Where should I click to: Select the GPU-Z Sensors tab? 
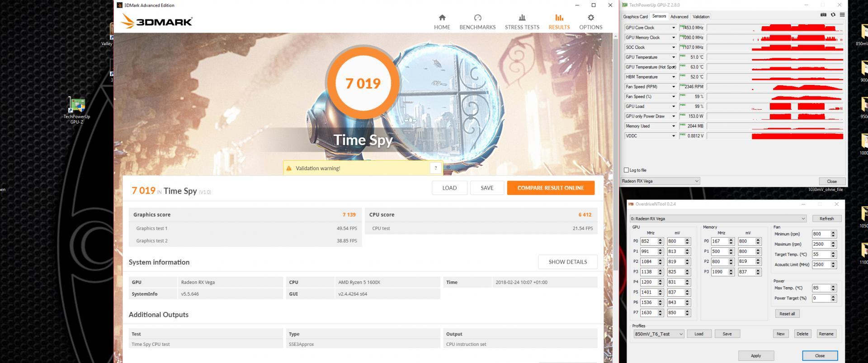tap(659, 16)
